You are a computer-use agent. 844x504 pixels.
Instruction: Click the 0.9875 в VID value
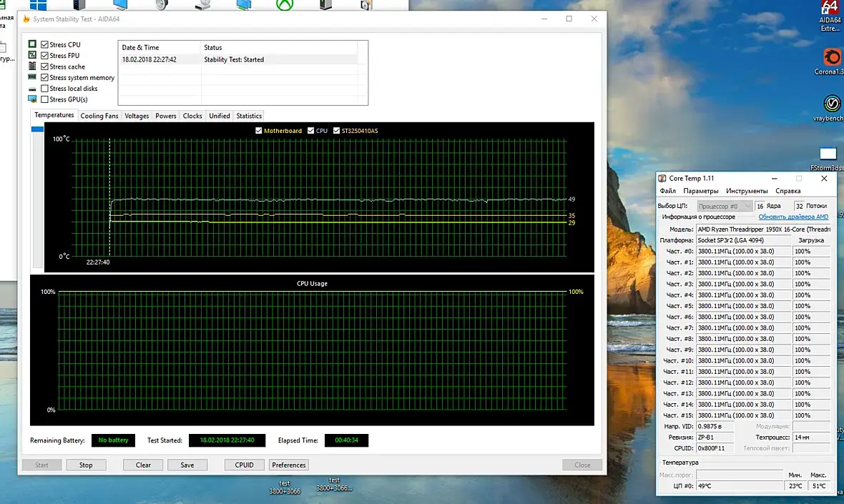715,427
